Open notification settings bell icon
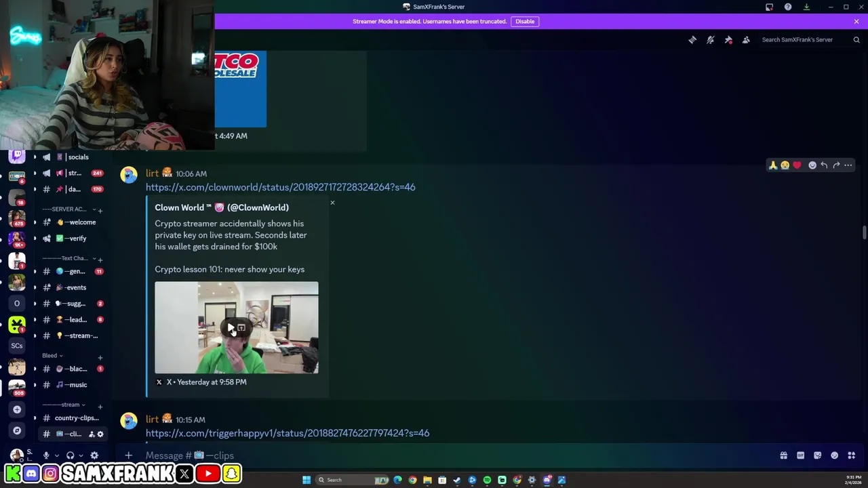 pos(710,40)
